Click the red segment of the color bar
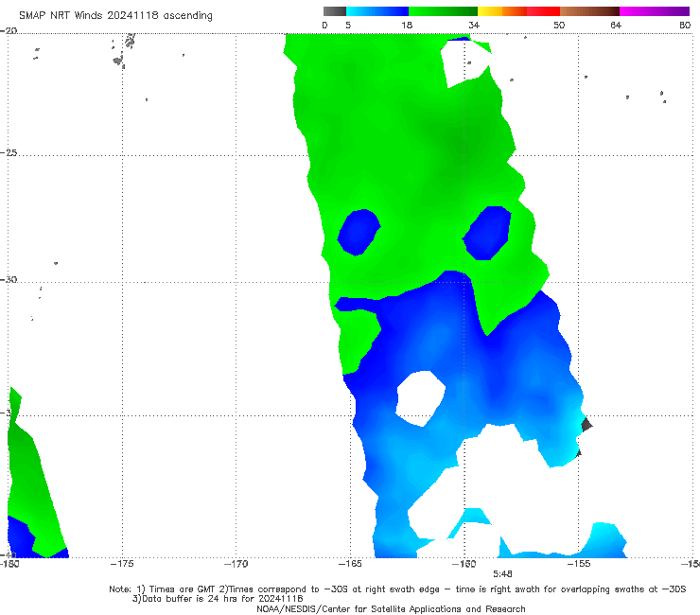 click(543, 11)
